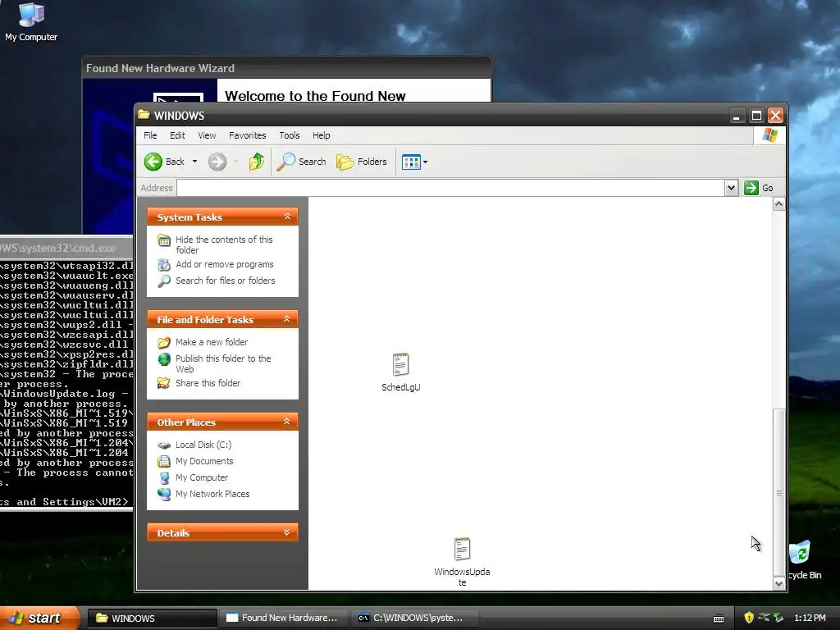Click the Hide contents folder icon
The height and width of the screenshot is (630, 840).
[x=164, y=240]
